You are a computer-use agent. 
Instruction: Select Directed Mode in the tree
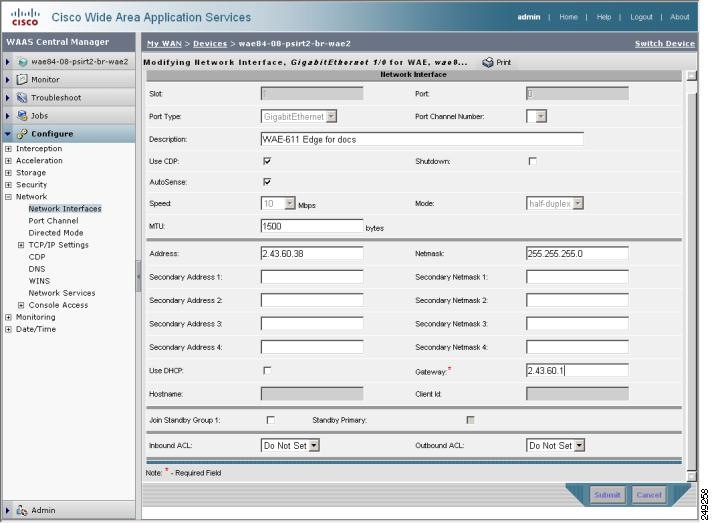(x=56, y=232)
